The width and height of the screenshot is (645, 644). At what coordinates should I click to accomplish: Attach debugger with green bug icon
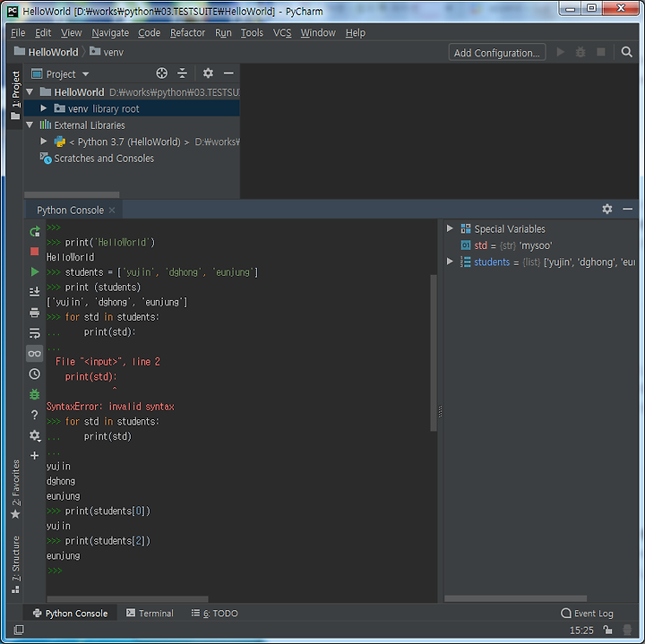[35, 394]
